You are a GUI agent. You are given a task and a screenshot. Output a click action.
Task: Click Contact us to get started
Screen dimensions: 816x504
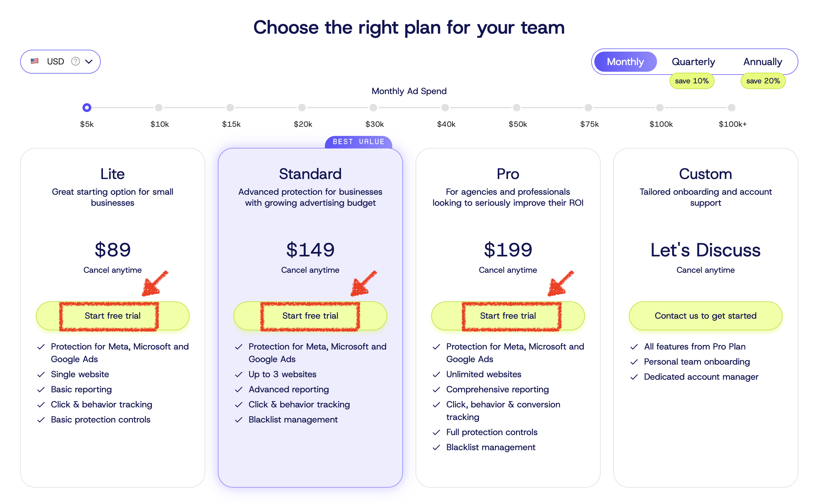pos(705,316)
